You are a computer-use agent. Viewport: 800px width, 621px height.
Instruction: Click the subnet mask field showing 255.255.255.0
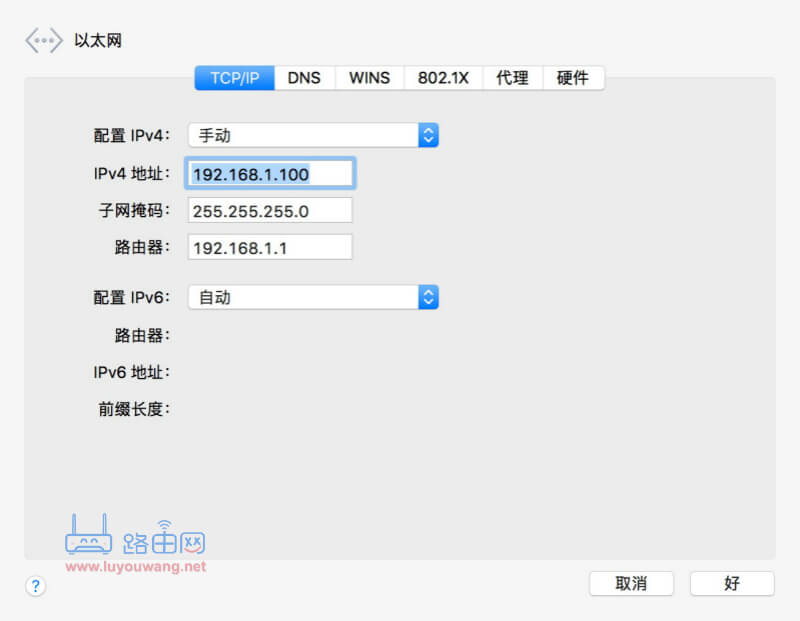(x=270, y=210)
